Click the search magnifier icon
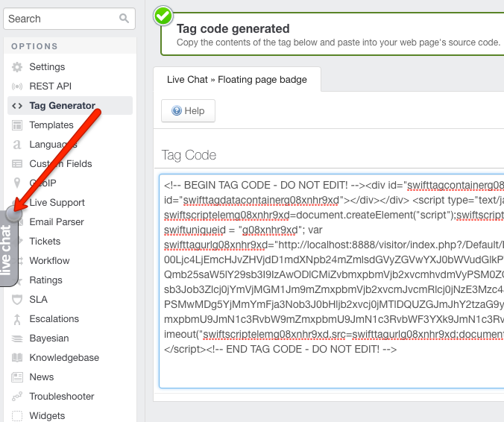Image resolution: width=504 pixels, height=422 pixels. 124,19
